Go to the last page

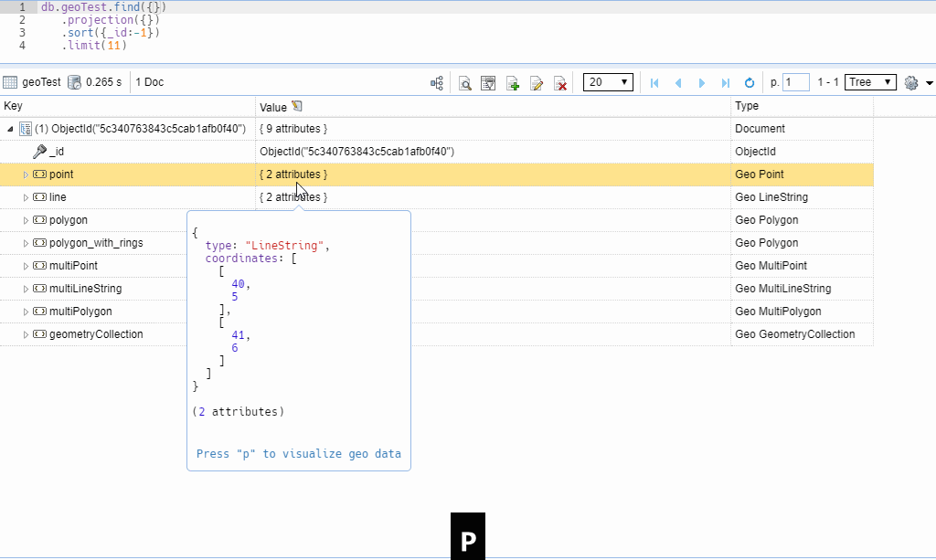[x=725, y=83]
